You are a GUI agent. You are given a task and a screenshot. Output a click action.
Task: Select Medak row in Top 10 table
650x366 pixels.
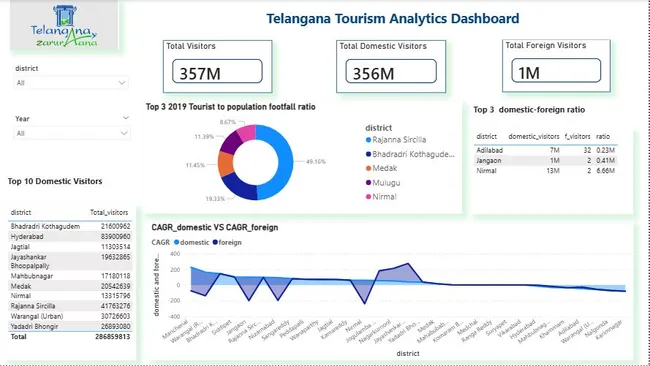(x=70, y=286)
